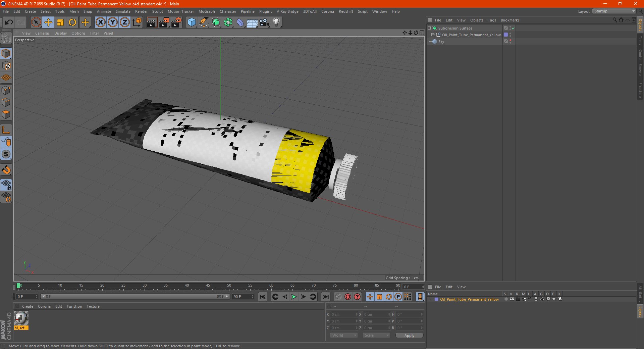Enable Axis mode in left sidebar
The image size is (644, 349).
[x=6, y=130]
